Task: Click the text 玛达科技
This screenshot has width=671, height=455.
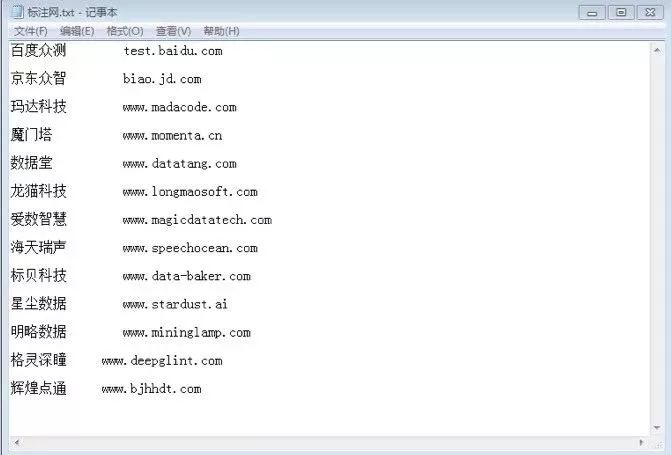Action: pos(39,107)
